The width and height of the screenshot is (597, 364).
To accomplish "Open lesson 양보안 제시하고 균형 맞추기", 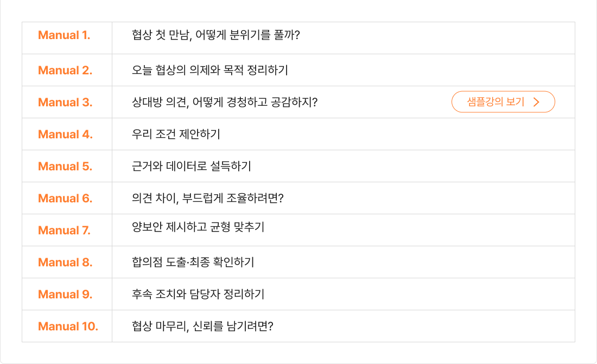I will [x=198, y=227].
